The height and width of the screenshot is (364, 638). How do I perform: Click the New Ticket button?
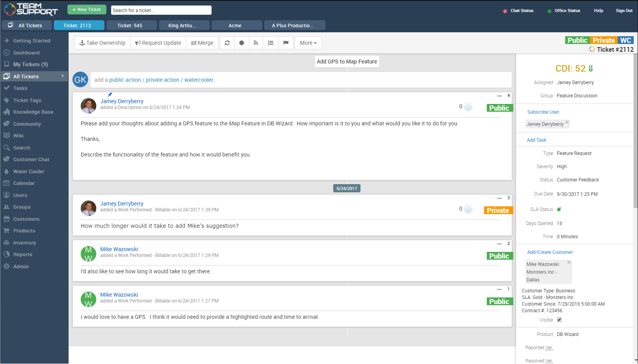(x=87, y=10)
